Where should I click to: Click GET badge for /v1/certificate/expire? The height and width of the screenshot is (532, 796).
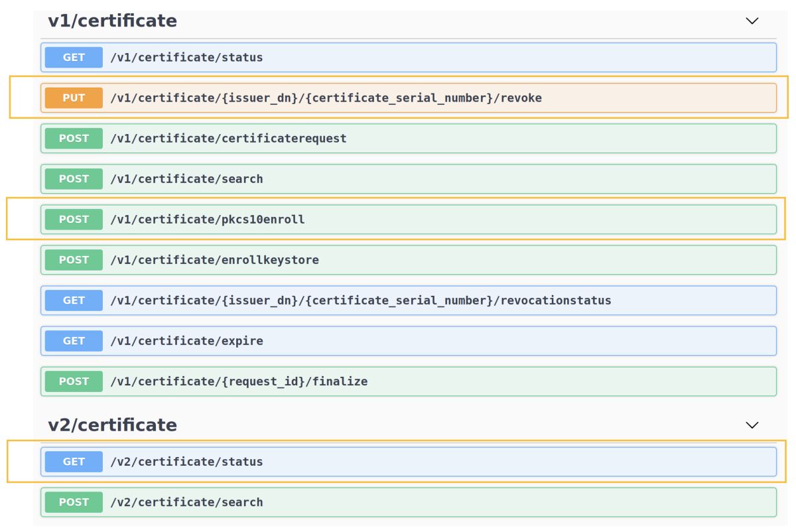tap(74, 341)
